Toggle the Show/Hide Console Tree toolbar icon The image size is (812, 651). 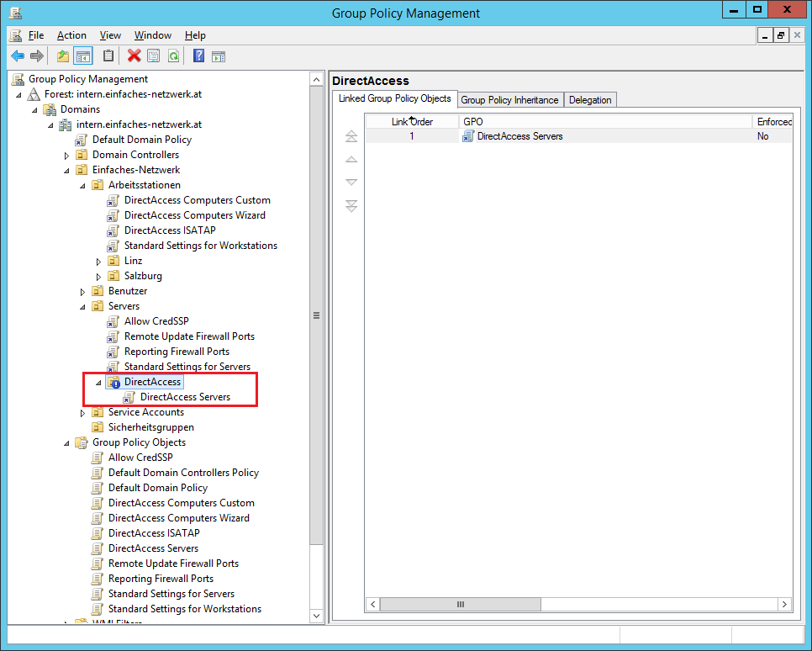point(83,56)
